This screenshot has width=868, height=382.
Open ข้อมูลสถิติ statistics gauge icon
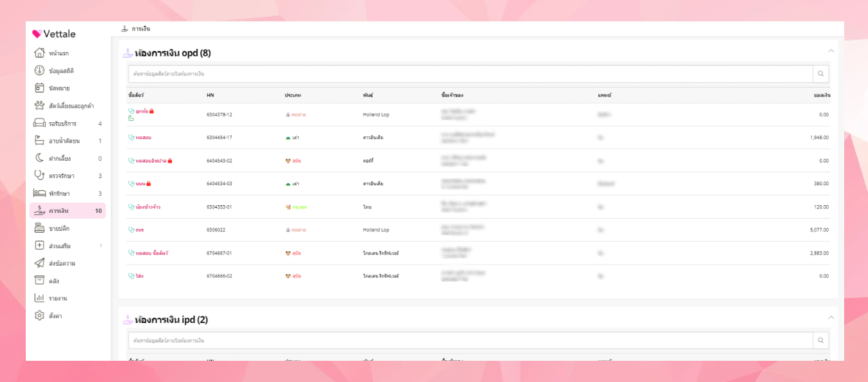tap(39, 71)
